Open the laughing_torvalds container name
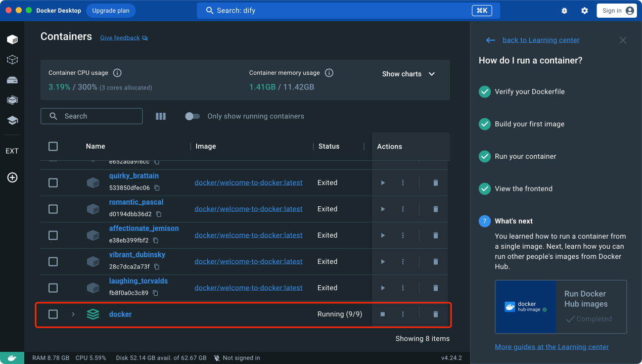 coord(139,281)
